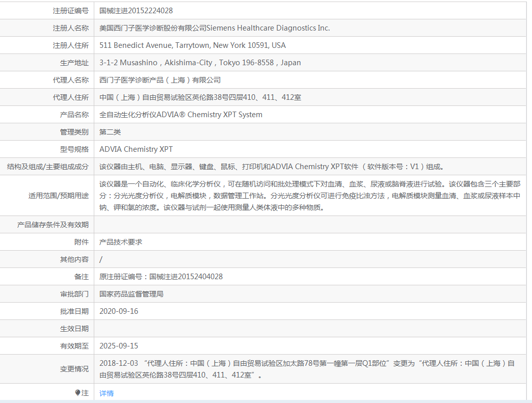The image size is (532, 403).
Task: Click the 附件 label
Action: [82, 242]
